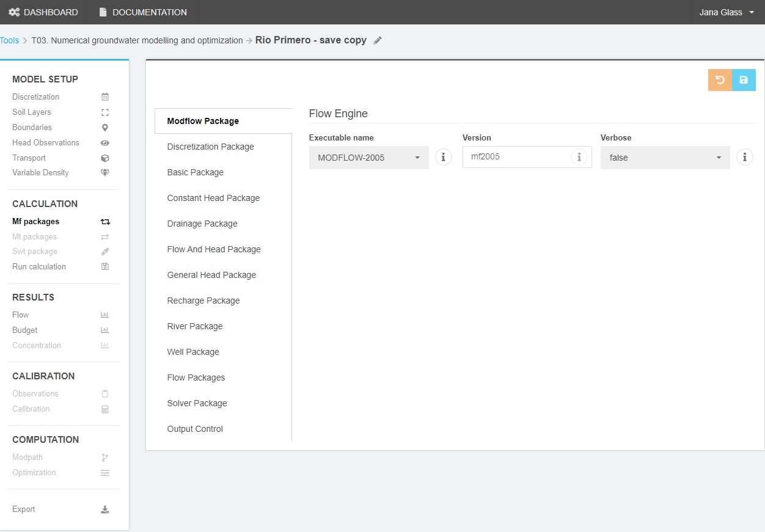Click the Export download icon in sidebar

tap(105, 509)
